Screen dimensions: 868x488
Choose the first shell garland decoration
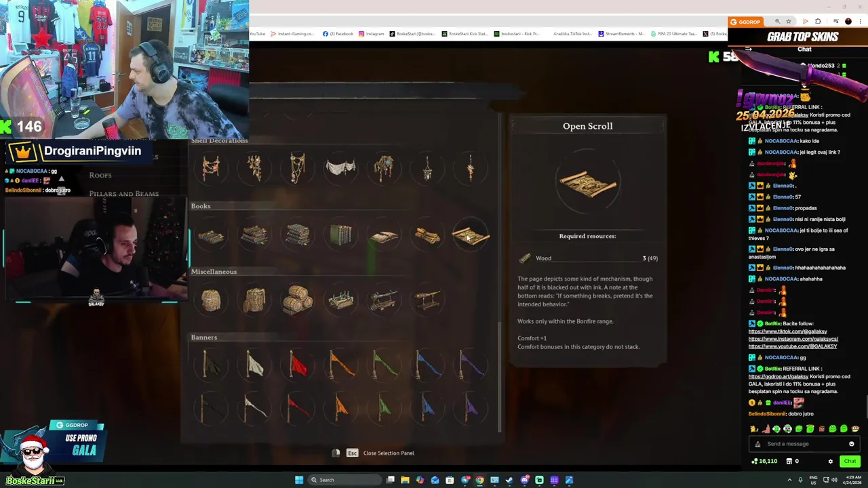[211, 167]
